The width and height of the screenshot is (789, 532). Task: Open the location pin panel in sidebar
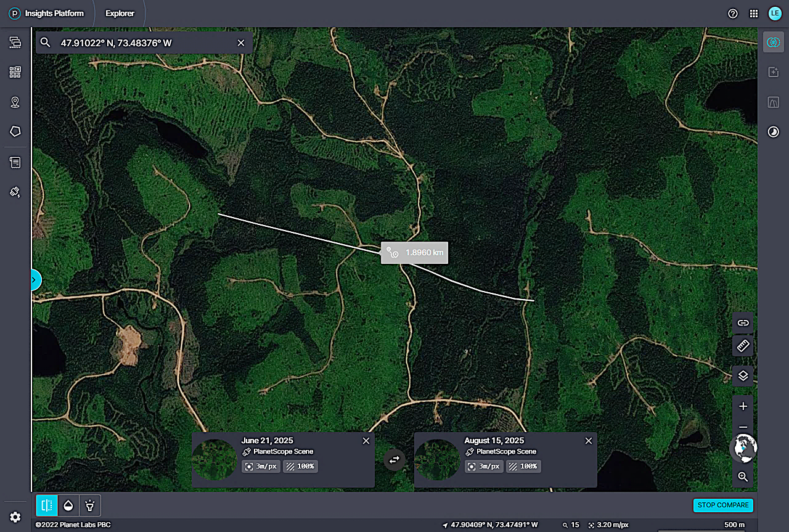click(15, 102)
